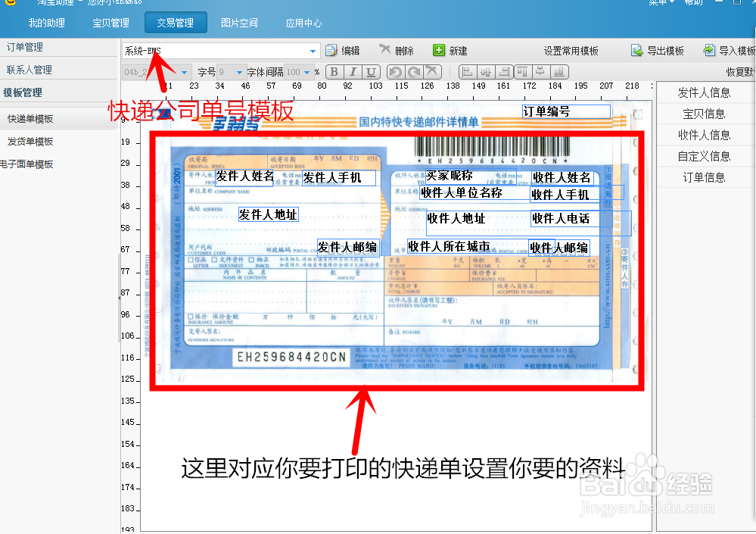Click the undo arrow icon
The image size is (756, 534).
[395, 72]
